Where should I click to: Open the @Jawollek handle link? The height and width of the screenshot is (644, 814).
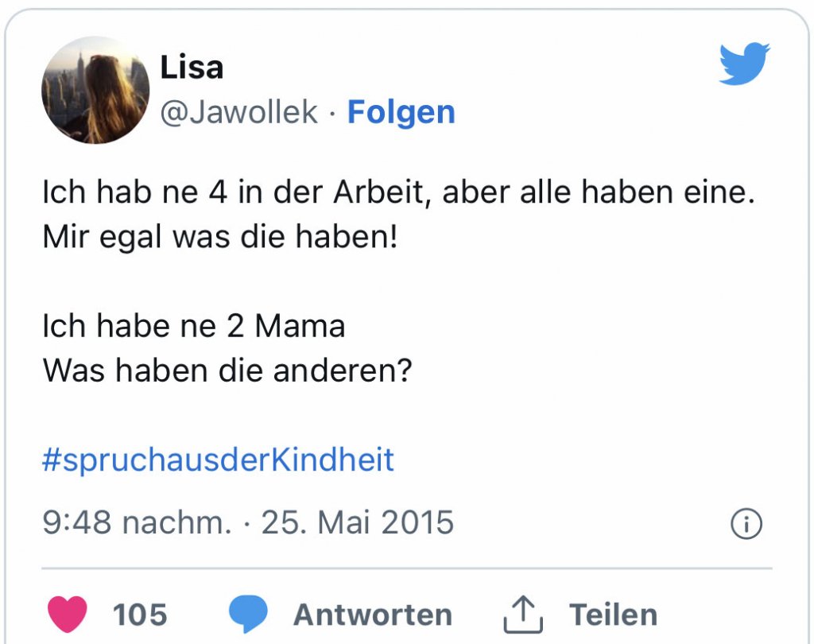(x=239, y=112)
